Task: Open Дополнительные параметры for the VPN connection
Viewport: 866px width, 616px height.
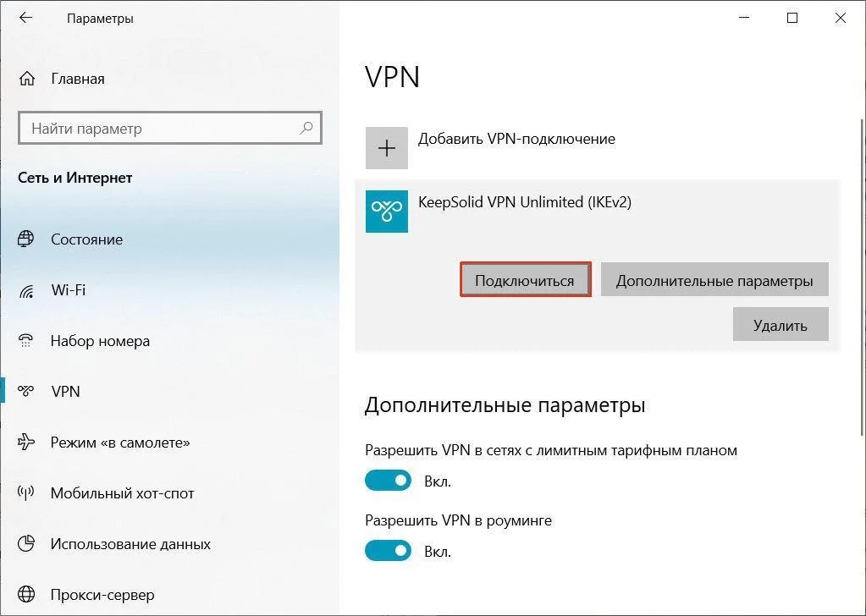Action: point(714,280)
